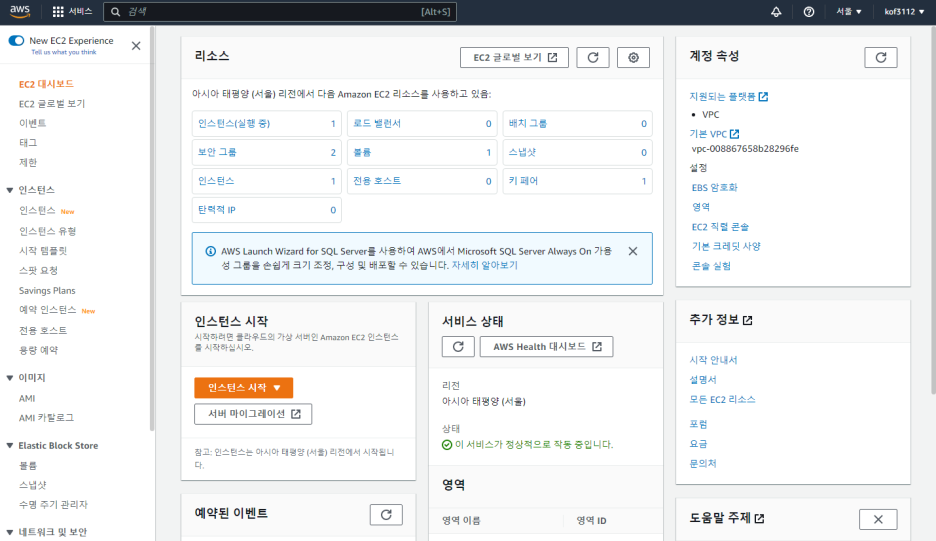Open 인스턴스 유형 in the sidebar
The height and width of the screenshot is (541, 936).
tap(47, 231)
